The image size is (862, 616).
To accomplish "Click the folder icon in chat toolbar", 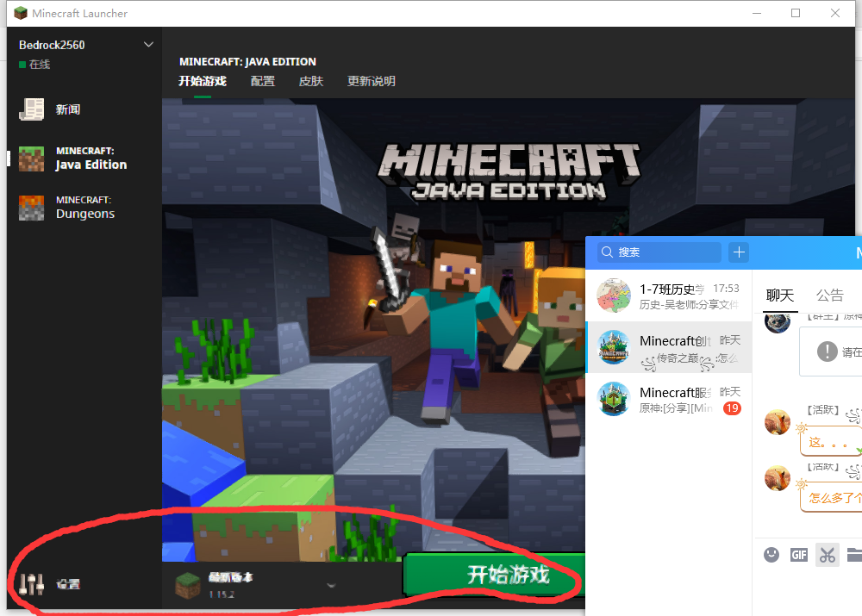I will point(854,555).
